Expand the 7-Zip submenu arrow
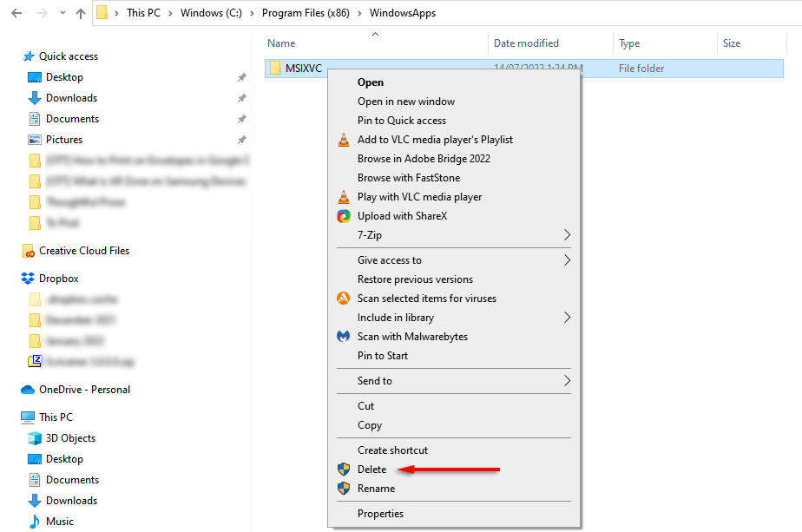 coord(567,235)
